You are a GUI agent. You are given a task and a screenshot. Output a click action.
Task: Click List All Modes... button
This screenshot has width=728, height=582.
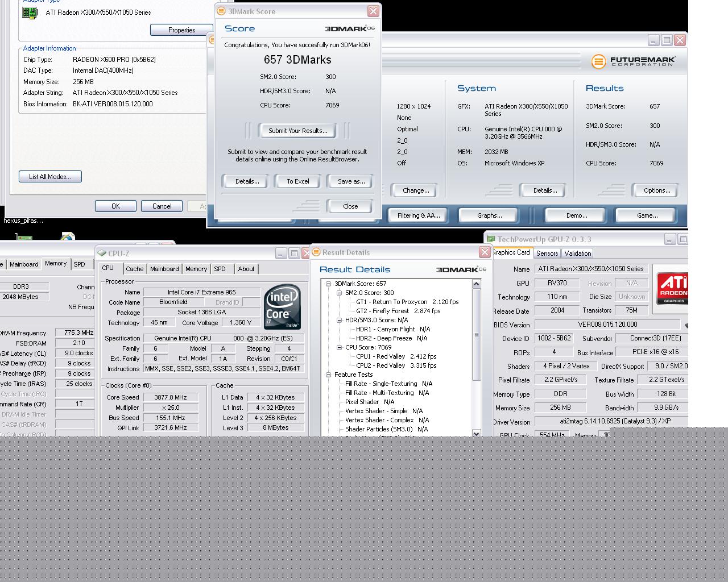[50, 177]
